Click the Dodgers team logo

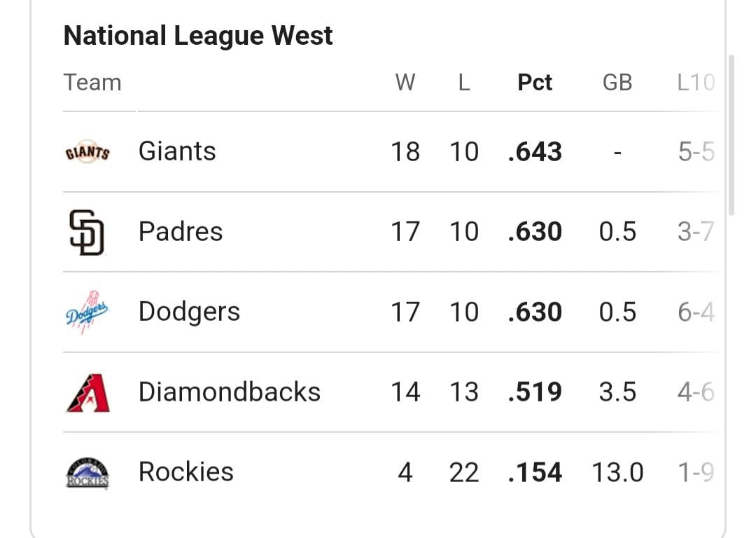[x=87, y=312]
